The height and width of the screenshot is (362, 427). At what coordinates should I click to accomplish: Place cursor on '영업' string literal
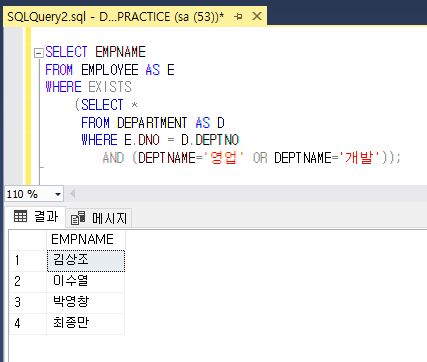click(x=224, y=157)
